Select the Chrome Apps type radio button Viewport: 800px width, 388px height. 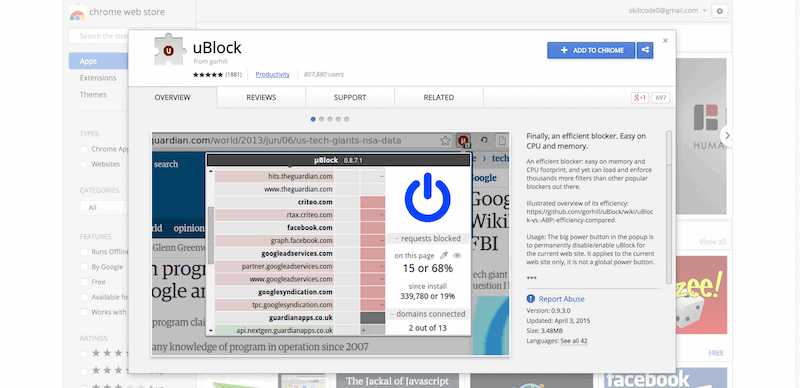click(84, 149)
